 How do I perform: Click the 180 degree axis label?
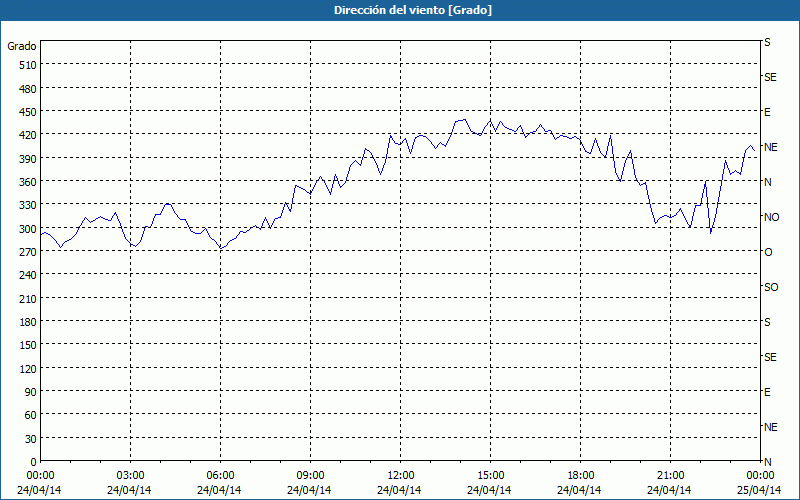28,322
